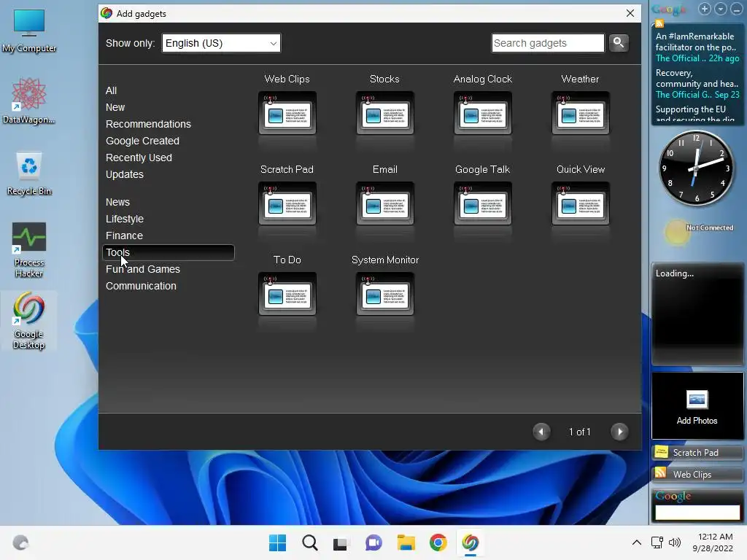Open the taskbar Search icon
Viewport: 747px width, 560px height.
pos(309,542)
